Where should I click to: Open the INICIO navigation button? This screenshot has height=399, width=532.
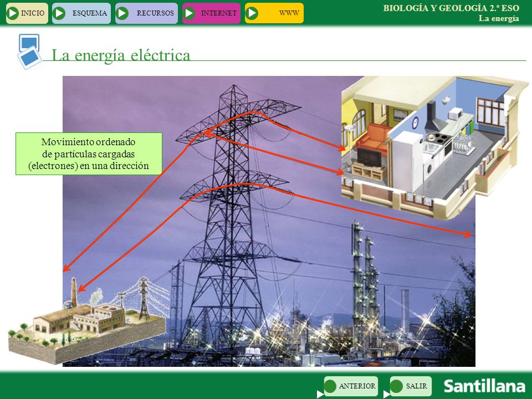pyautogui.click(x=27, y=13)
